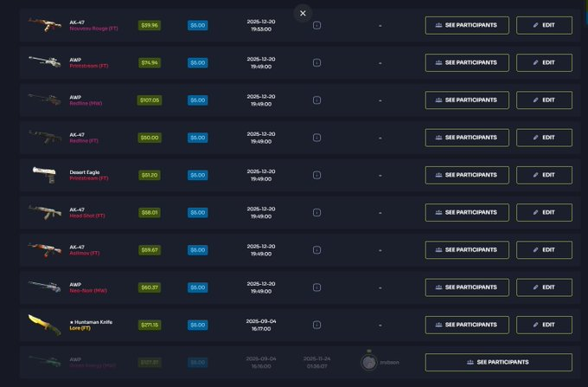
Task: Click the 2025-09-04 16:17:00 date
Action: [261, 325]
